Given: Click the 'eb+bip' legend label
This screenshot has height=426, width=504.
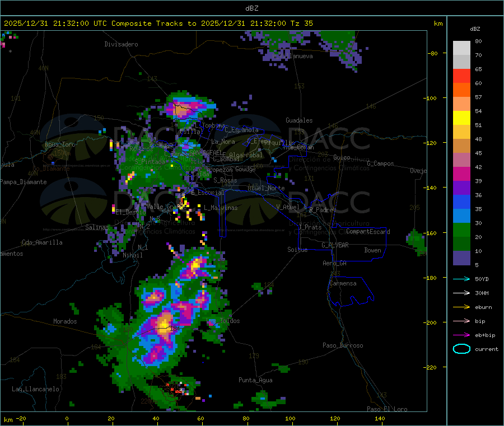Looking at the screenshot, I should (485, 335).
